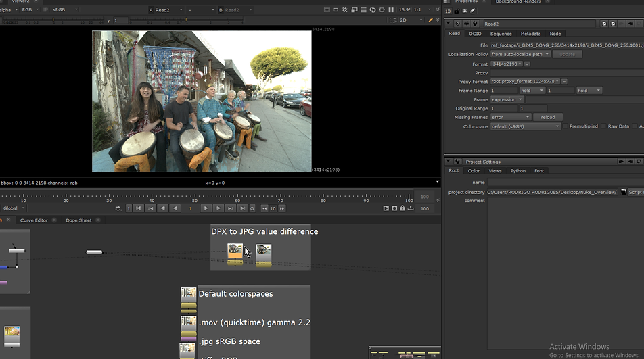
Task: Enable the Premultiplied checkbox
Action: (566, 126)
